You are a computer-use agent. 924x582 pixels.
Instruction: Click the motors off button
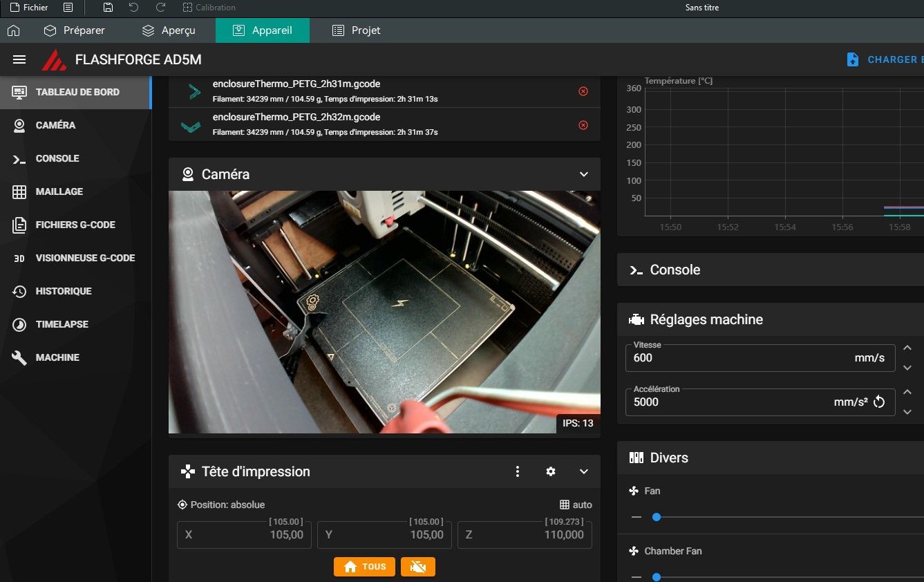click(418, 567)
